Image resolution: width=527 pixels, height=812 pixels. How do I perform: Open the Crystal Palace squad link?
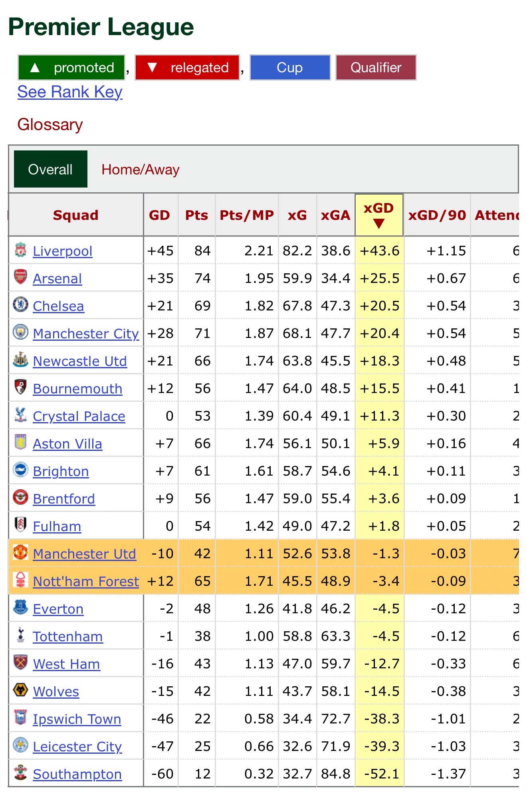(x=79, y=416)
